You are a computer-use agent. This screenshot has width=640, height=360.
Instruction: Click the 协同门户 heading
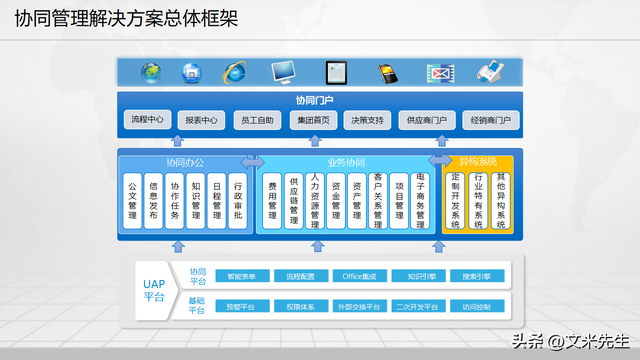pyautogui.click(x=314, y=100)
